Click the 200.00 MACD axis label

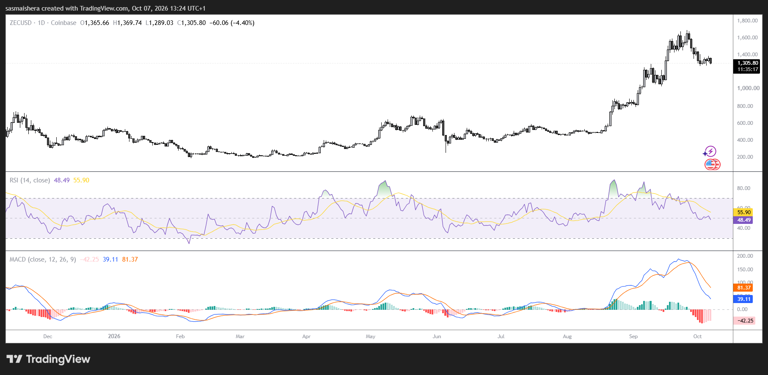point(744,256)
